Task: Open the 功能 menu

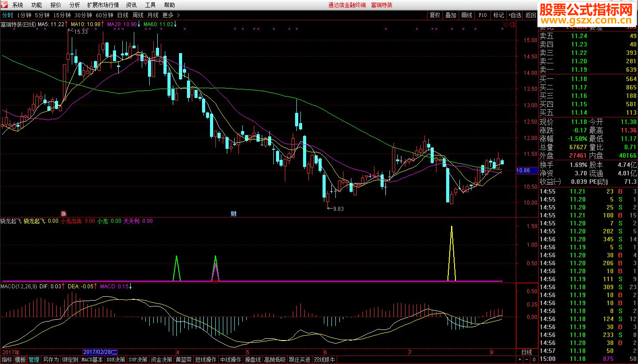Action: (x=37, y=5)
